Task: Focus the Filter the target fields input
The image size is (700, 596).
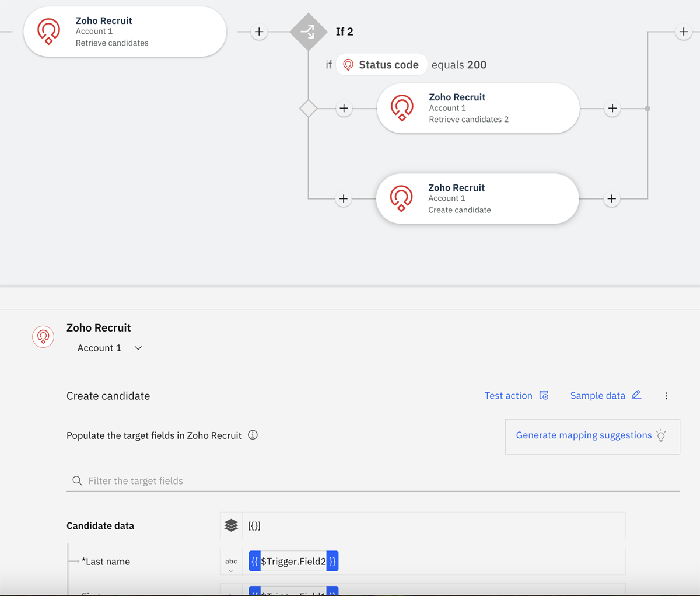Action: coord(373,480)
